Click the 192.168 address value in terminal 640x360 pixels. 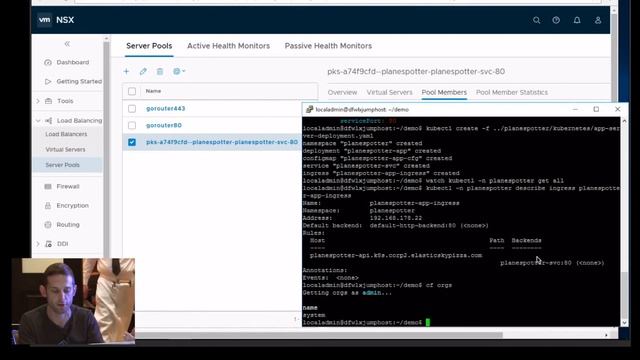(396, 218)
